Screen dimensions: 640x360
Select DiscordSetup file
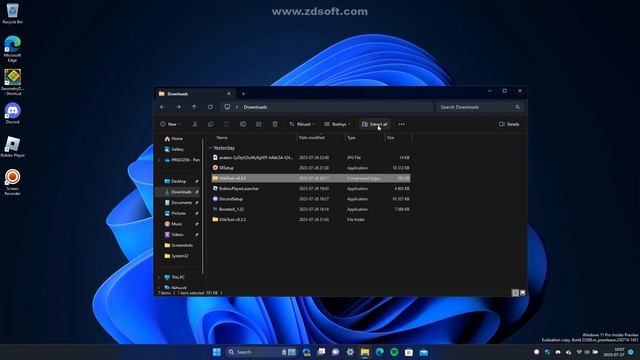pyautogui.click(x=311, y=199)
